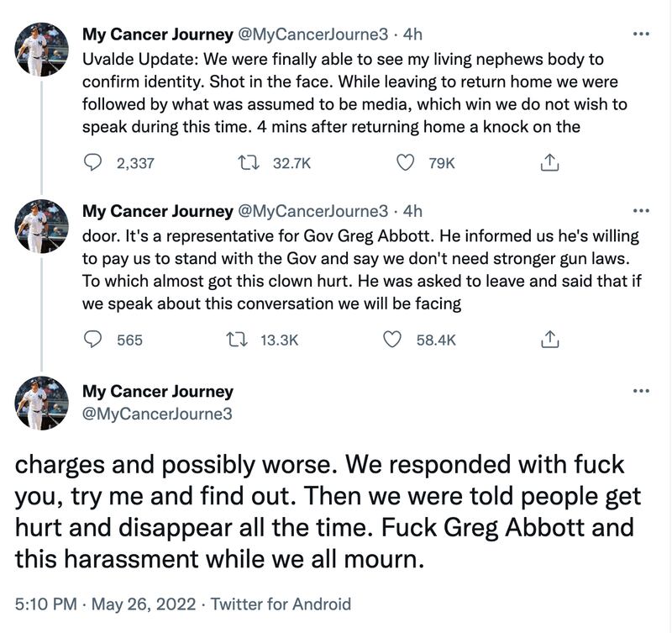Open the more options menu on second tweet
The width and height of the screenshot is (672, 633).
point(641,211)
